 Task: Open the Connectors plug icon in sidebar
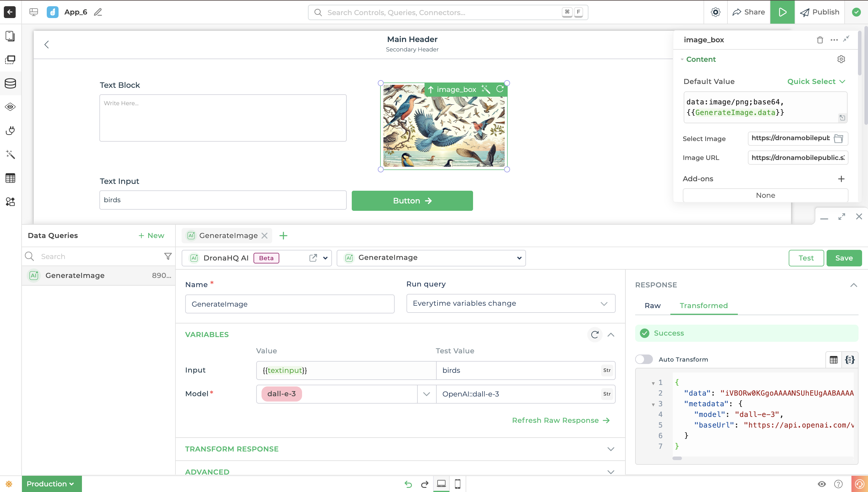(x=10, y=131)
